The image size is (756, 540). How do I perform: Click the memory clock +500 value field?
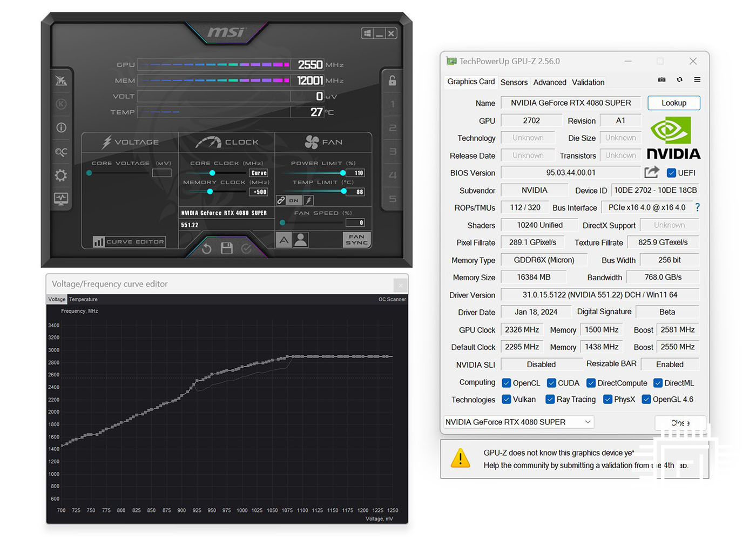tap(259, 192)
